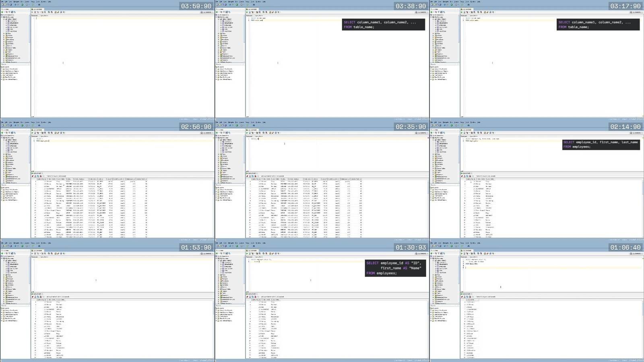Viewport: 644px width, 362px height.
Task: Expand Procedures node in 02:14:90 connections tree
Action: click(x=433, y=160)
